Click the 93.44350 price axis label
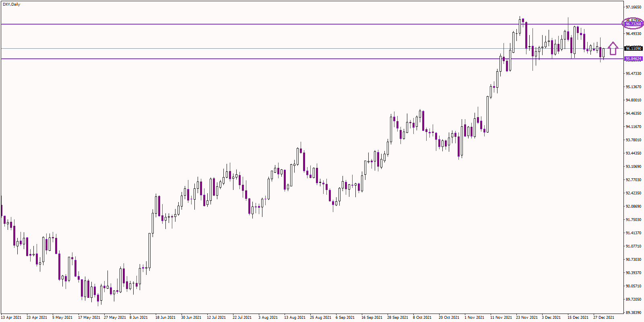 634,153
